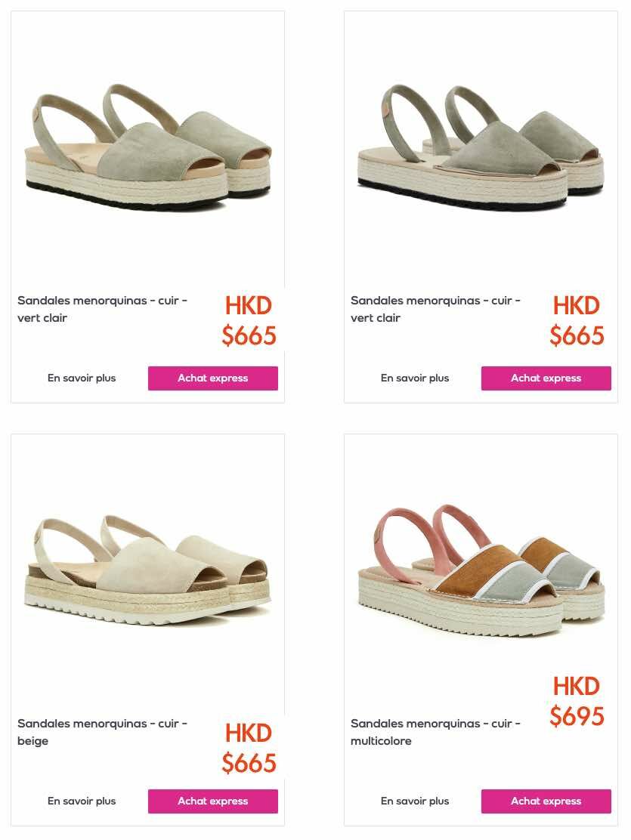Click Achat express for the beige sandals
This screenshot has width=631, height=840.
(213, 801)
